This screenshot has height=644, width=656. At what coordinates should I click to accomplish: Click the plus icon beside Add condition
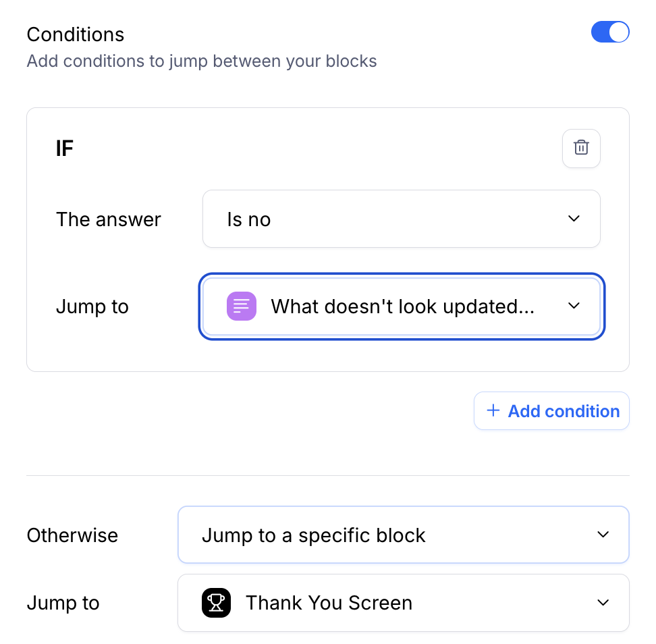493,410
